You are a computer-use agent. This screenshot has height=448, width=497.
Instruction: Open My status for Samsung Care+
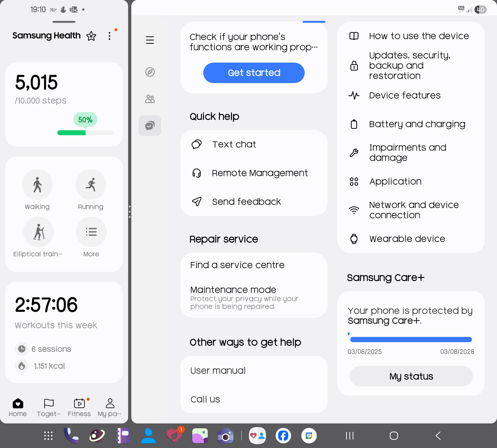[x=411, y=376]
